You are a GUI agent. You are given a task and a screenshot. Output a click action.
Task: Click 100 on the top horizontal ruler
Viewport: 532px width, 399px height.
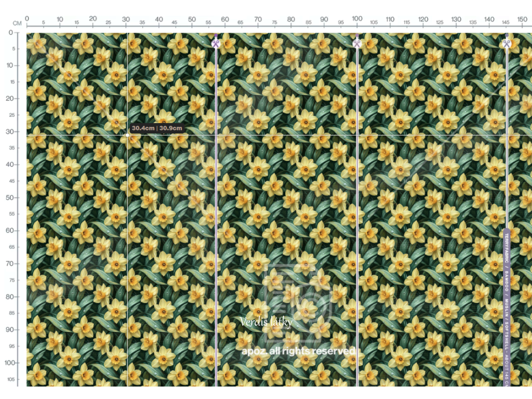[x=357, y=19]
